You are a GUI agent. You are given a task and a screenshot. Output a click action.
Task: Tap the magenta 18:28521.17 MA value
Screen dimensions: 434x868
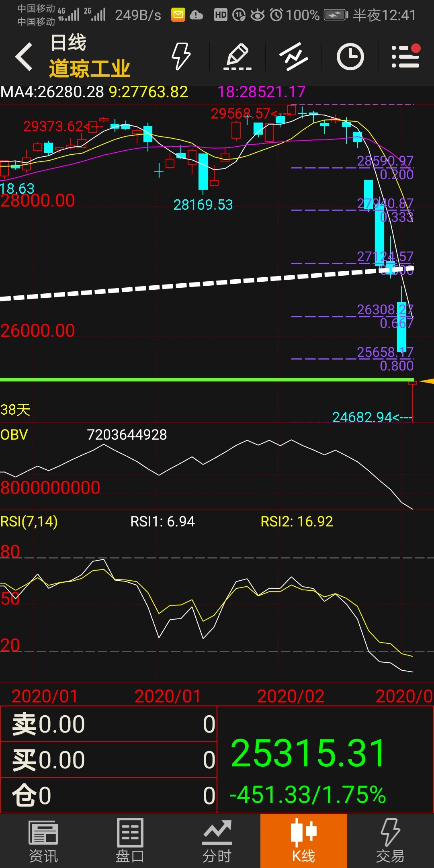pos(262,92)
